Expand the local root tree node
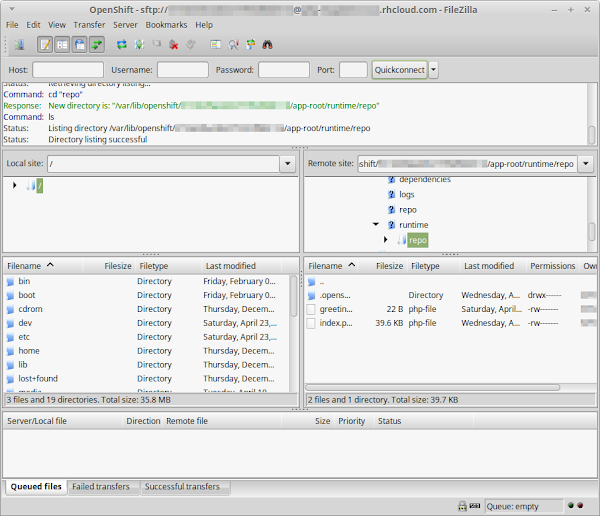The image size is (600, 516). [15, 185]
